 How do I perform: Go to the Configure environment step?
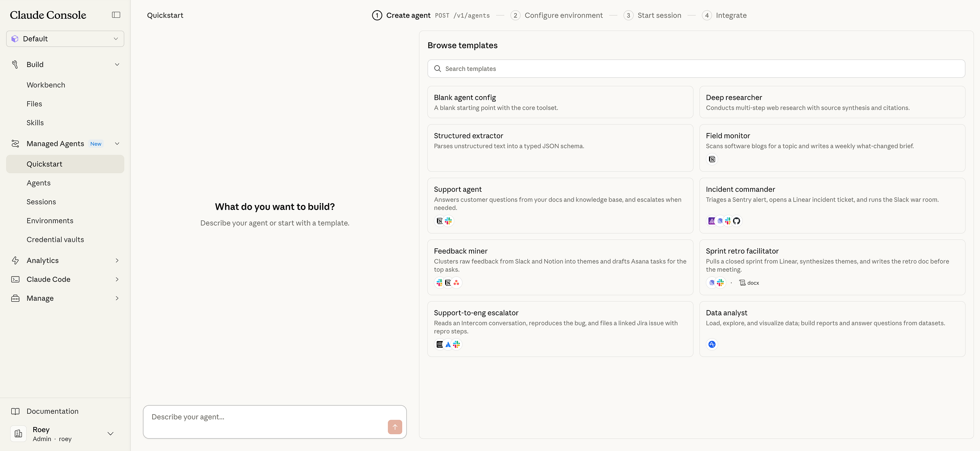pyautogui.click(x=563, y=15)
